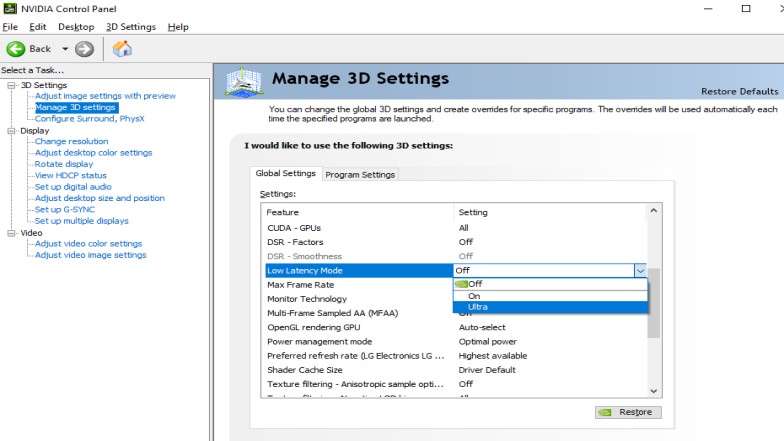Click the Feature column header

pos(358,212)
